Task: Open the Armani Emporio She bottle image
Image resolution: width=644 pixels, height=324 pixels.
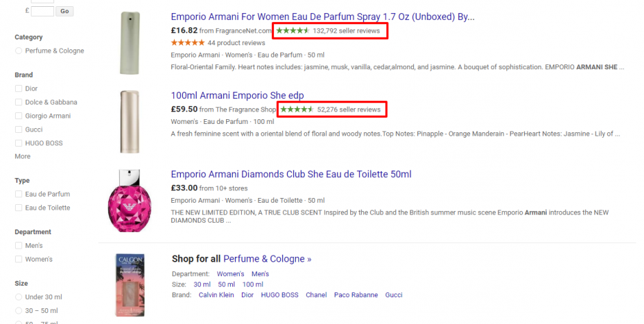Action: (x=129, y=121)
